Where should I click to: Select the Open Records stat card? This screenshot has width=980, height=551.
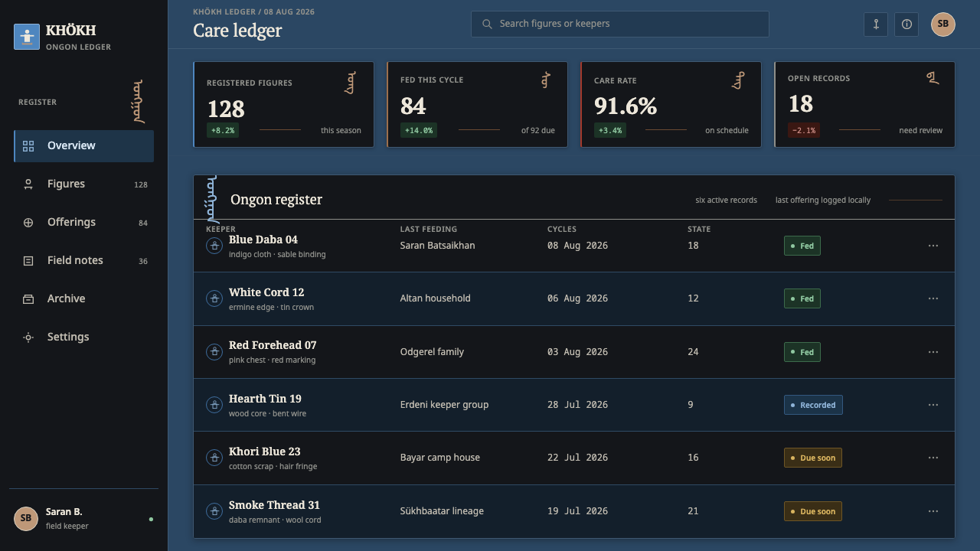click(864, 104)
